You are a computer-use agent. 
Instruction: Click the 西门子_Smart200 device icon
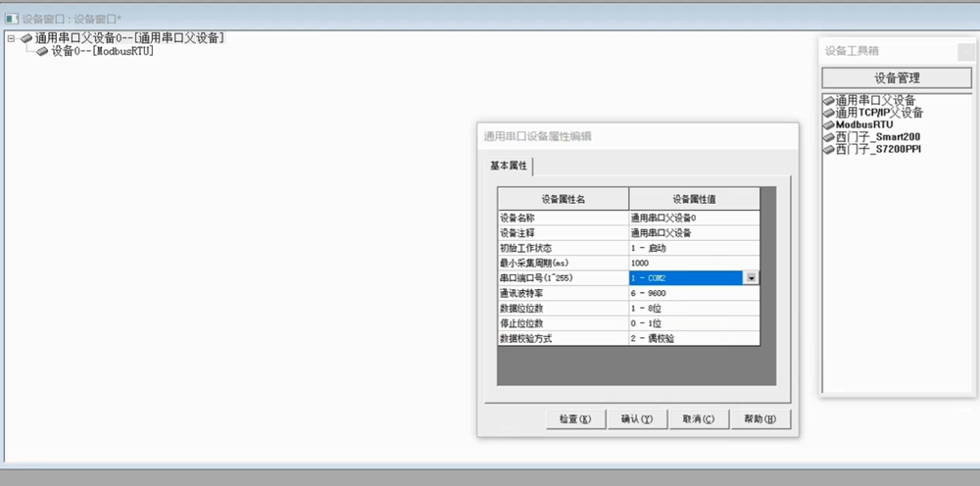tap(829, 138)
